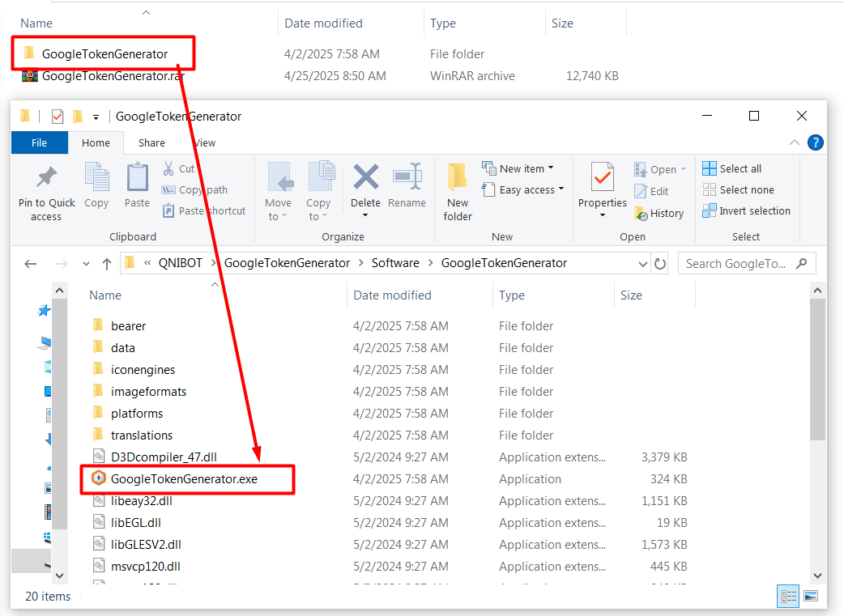Expand the Delete options arrow

(365, 216)
